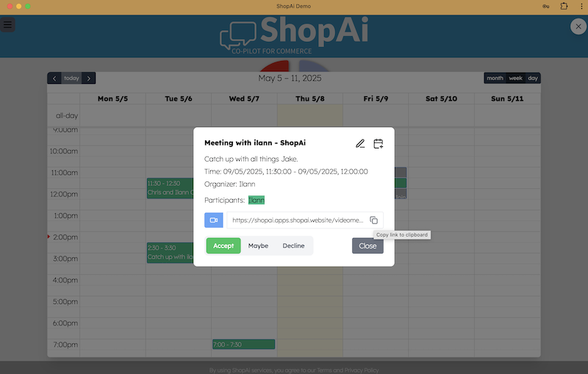
Task: Click the all-day row label
Action: tap(67, 116)
